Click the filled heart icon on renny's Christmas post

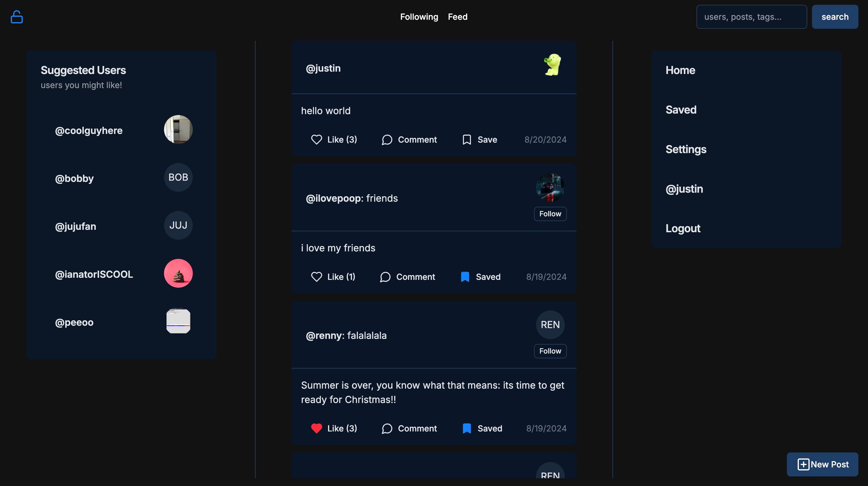[x=317, y=428]
